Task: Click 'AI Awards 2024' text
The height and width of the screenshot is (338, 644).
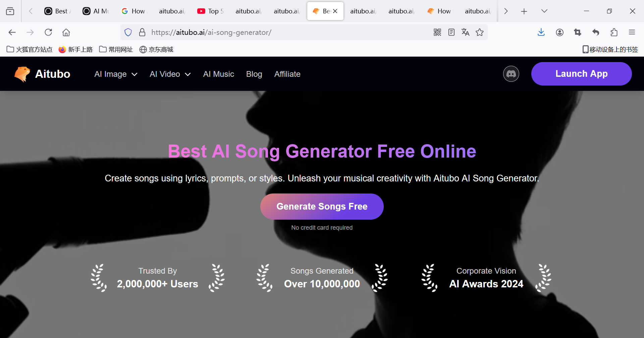Action: click(486, 284)
